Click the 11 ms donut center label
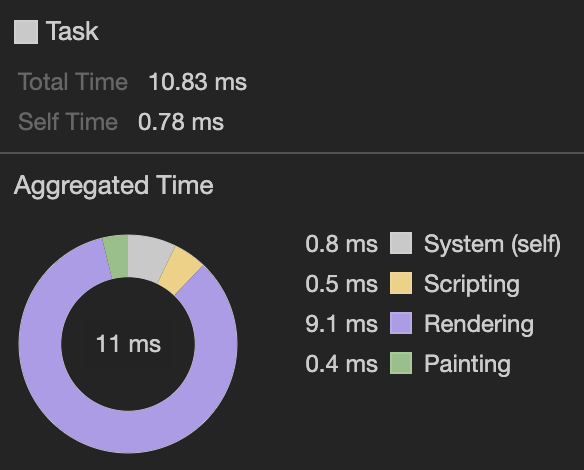584x470 pixels. pos(128,344)
